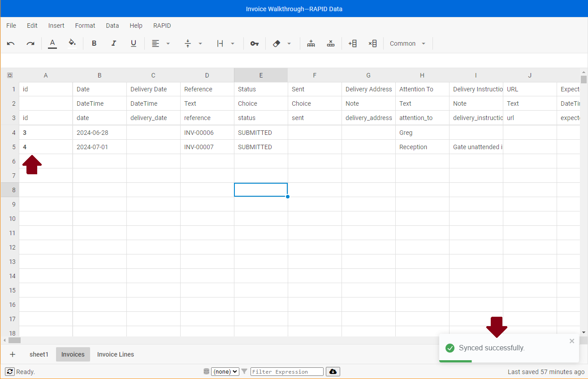
Task: Open the RAPID menu
Action: tap(162, 26)
